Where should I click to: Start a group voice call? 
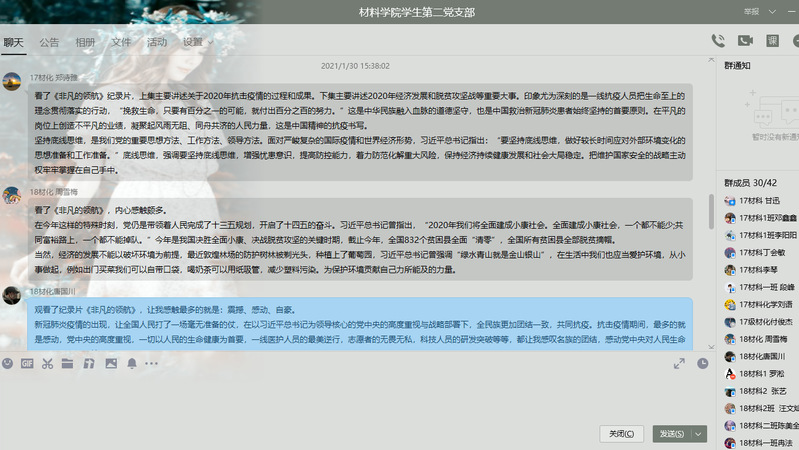(718, 41)
